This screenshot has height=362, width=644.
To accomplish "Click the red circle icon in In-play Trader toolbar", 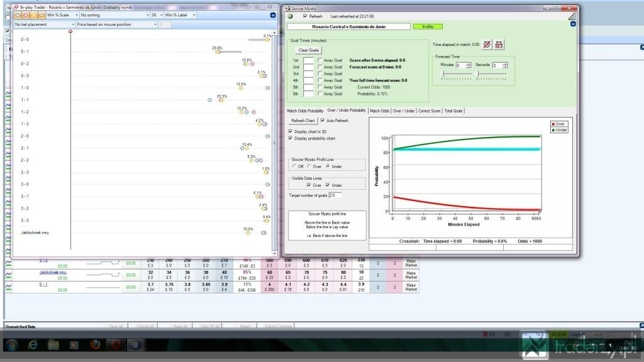I will [x=25, y=15].
